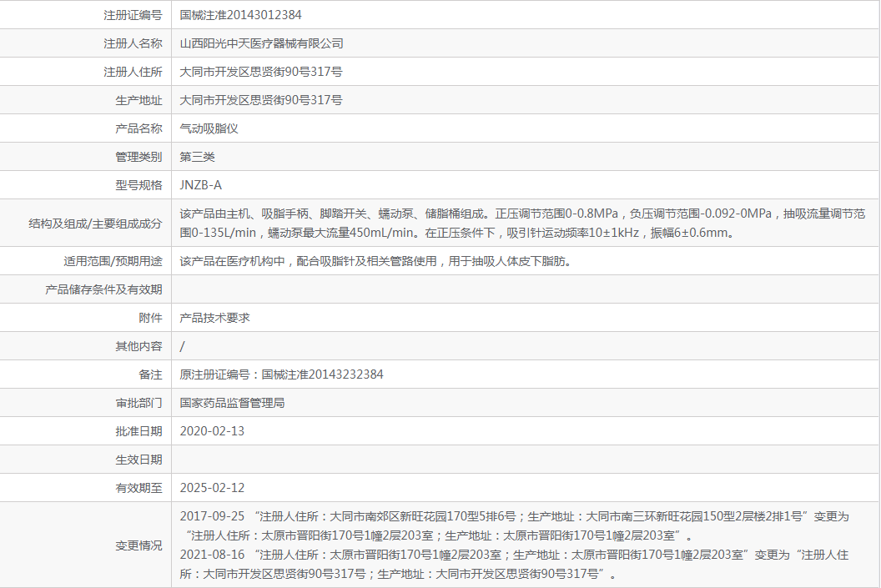The image size is (881, 588).
Task: Select expiry date 2025-02-12
Action: [213, 488]
